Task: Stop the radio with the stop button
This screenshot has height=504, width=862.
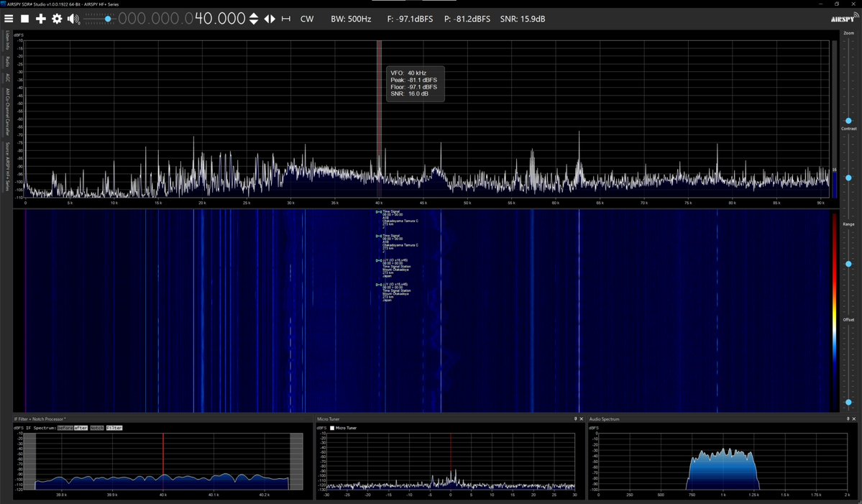Action: [x=24, y=19]
